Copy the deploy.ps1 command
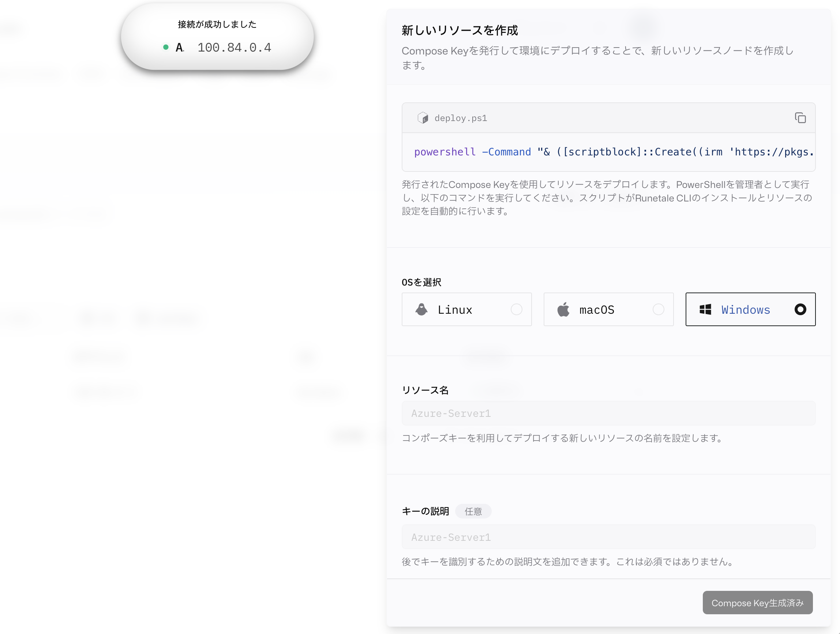 (x=800, y=118)
